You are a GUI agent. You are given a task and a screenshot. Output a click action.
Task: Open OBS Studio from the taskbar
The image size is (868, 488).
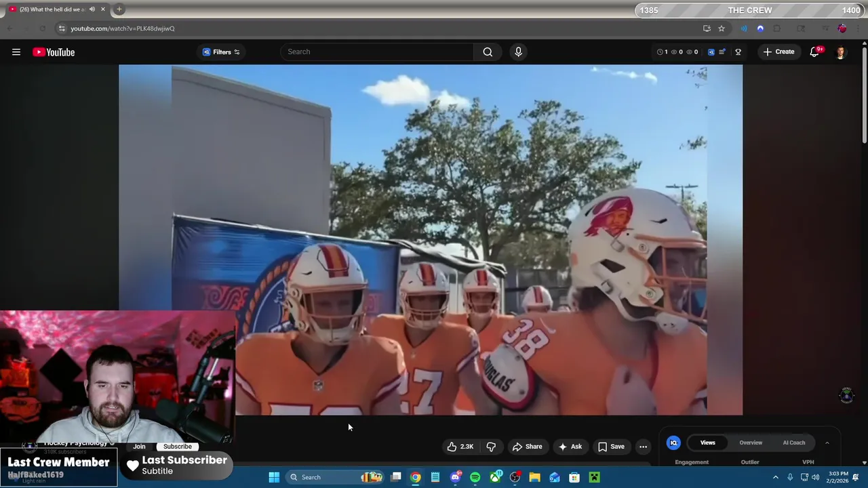515,477
